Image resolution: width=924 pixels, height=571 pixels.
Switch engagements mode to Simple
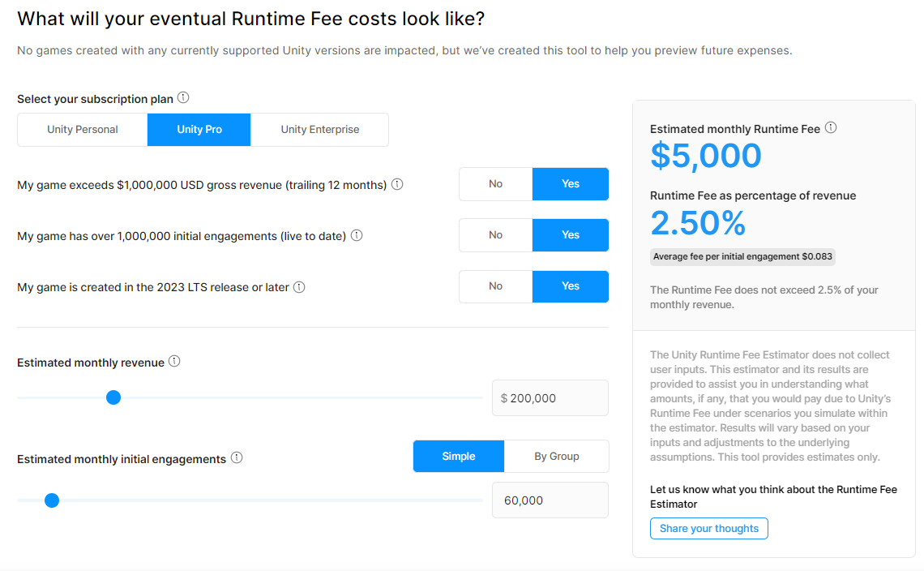click(459, 456)
